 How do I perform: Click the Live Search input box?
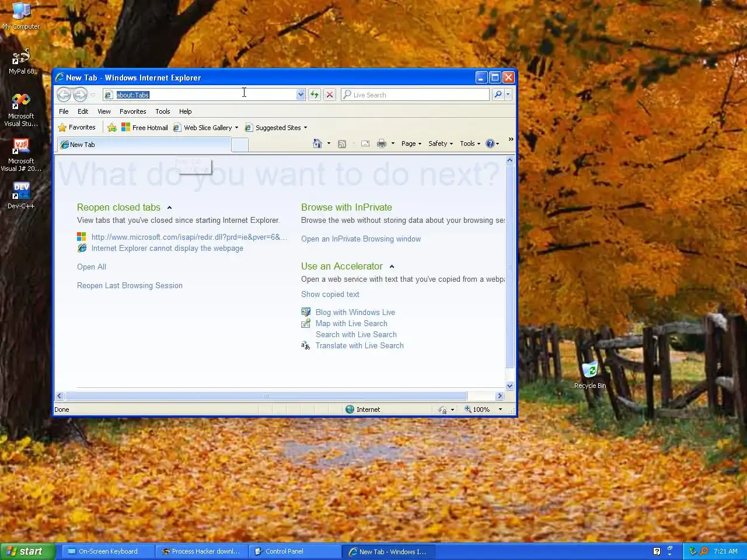point(415,94)
